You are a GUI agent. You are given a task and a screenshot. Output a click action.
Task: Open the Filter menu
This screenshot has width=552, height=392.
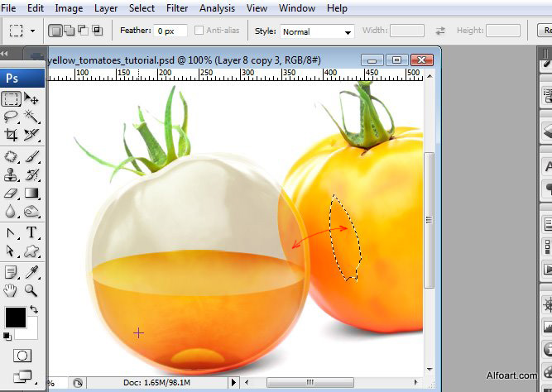177,8
